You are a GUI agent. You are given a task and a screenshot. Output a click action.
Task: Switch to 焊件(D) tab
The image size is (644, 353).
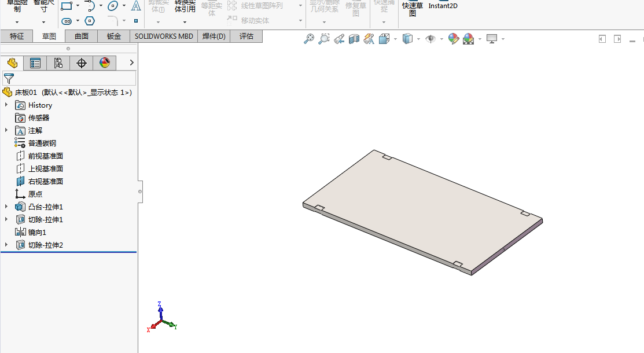click(x=214, y=36)
